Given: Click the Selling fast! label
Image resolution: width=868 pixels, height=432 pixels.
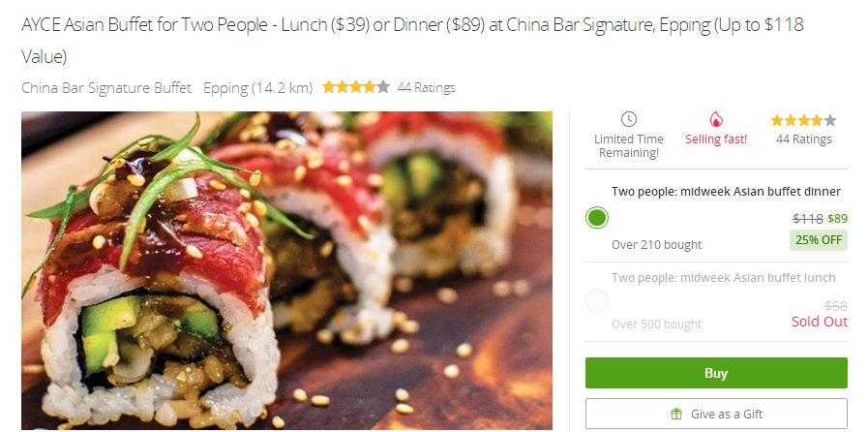Looking at the screenshot, I should click(716, 139).
